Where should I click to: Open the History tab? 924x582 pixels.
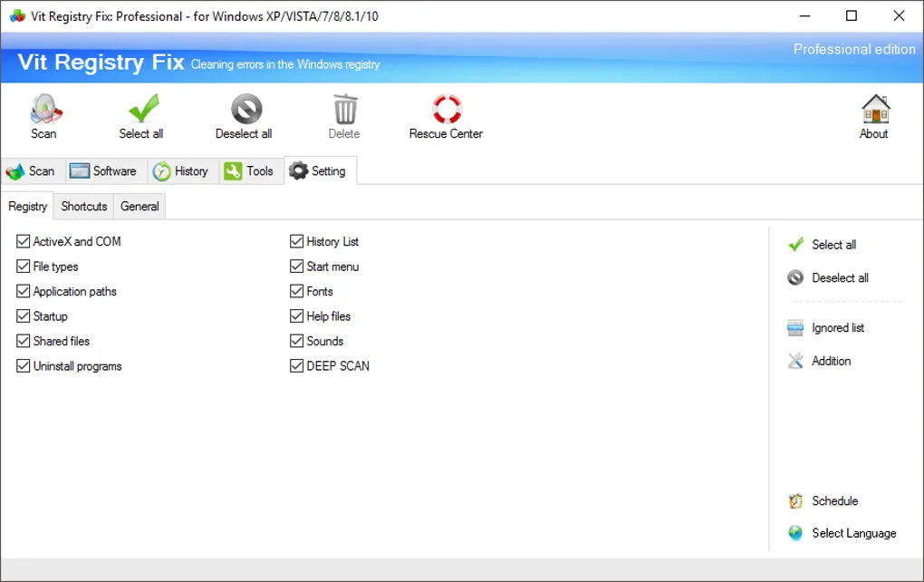[182, 170]
